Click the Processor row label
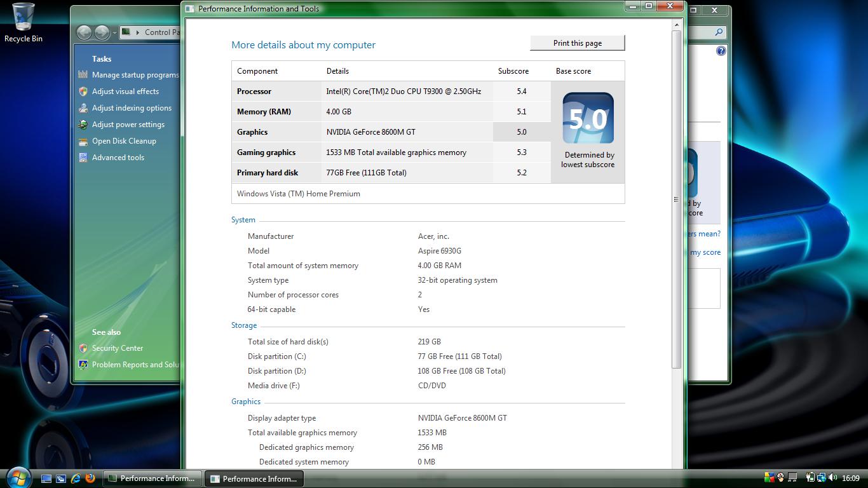 (x=254, y=91)
